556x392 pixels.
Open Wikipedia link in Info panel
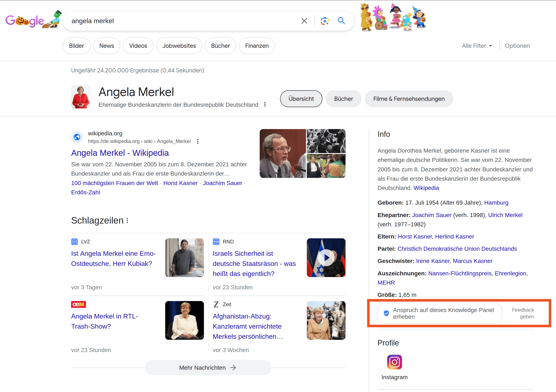tap(426, 188)
